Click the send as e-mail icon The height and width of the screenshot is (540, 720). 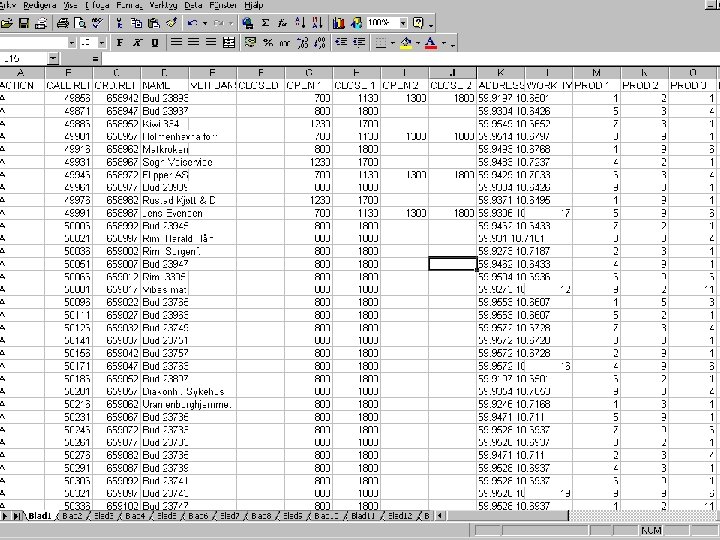[x=41, y=23]
